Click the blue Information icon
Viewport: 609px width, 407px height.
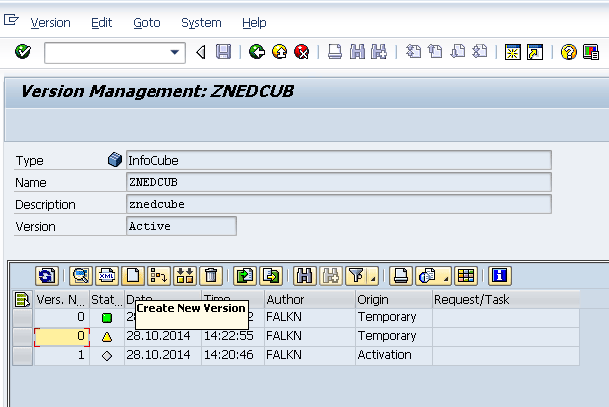[499, 276]
